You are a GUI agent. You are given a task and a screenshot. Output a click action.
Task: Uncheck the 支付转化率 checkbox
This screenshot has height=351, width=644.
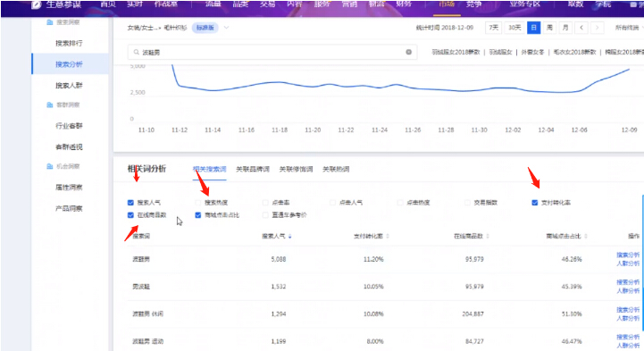(535, 203)
